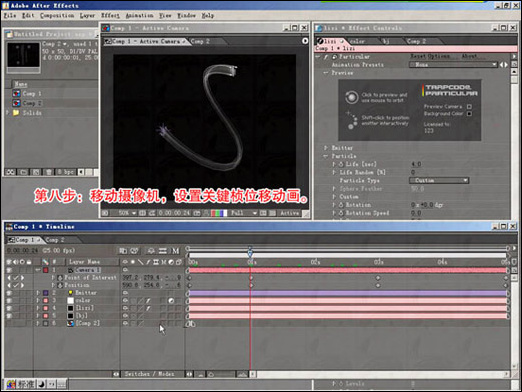522x392 pixels.
Task: Open Effect menu
Action: [110, 16]
